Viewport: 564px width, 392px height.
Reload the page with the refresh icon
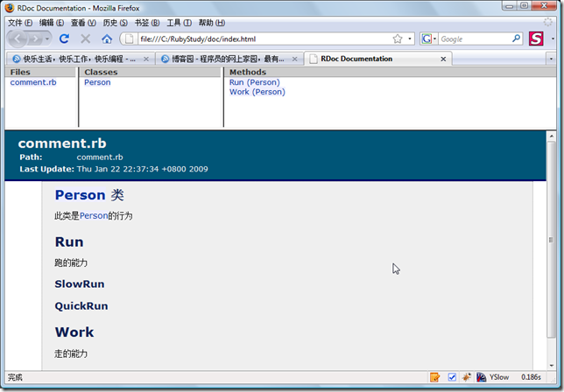(65, 38)
